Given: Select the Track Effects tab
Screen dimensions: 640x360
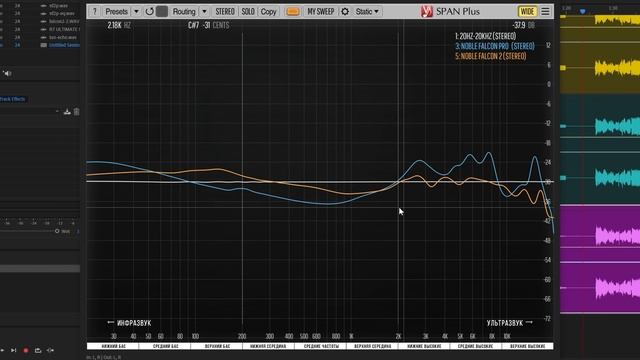Looking at the screenshot, I should click(x=13, y=99).
